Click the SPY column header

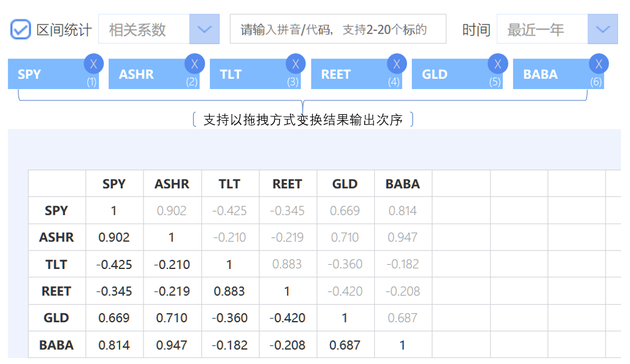[x=114, y=184]
